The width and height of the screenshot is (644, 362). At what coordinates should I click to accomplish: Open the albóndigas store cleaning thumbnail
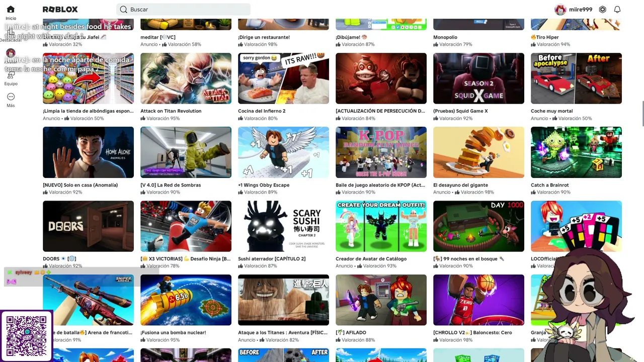(x=88, y=78)
